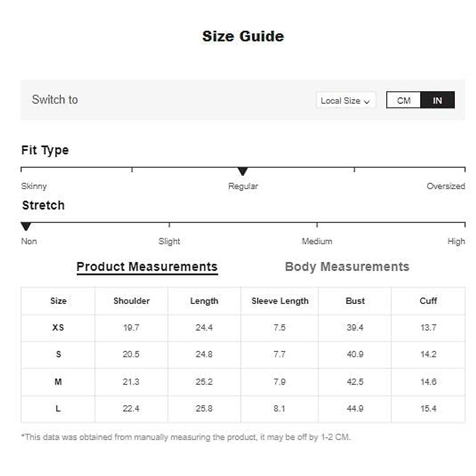Image resolution: width=476 pixels, height=476 pixels.
Task: Click the Shoulder column header
Action: pos(131,301)
